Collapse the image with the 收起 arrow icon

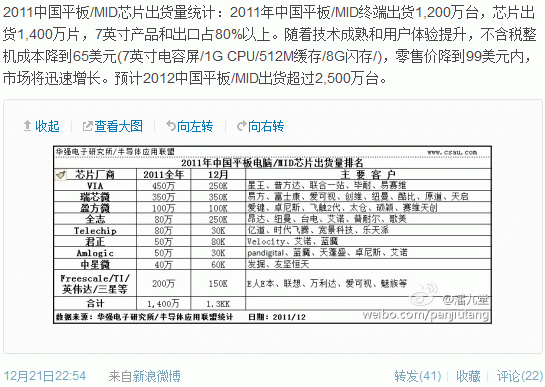pyautogui.click(x=27, y=126)
